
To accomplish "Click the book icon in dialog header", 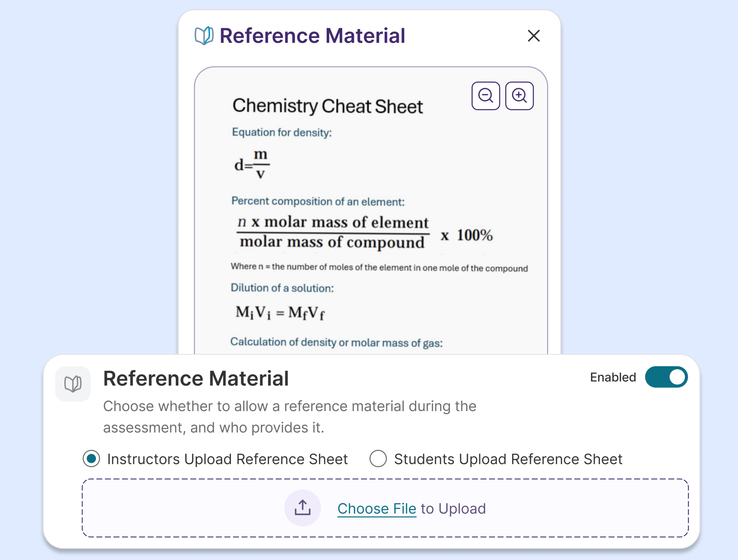I will [204, 36].
